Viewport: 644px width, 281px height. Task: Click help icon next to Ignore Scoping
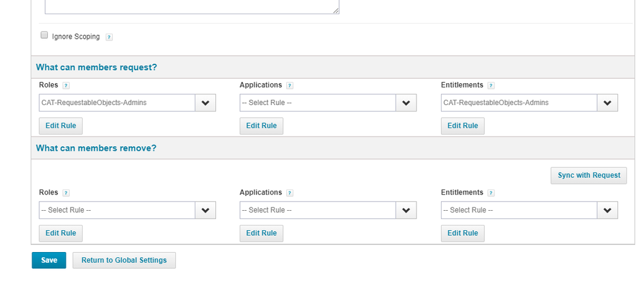[109, 37]
